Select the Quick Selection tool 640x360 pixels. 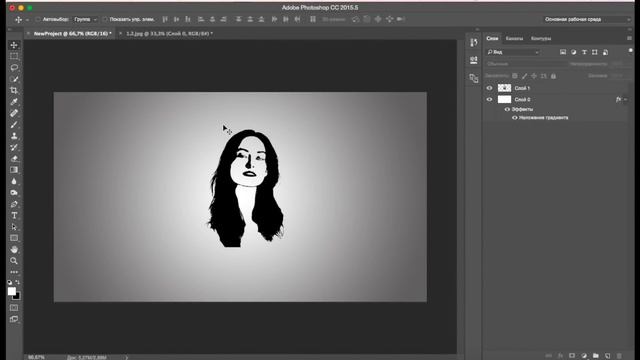pos(14,79)
